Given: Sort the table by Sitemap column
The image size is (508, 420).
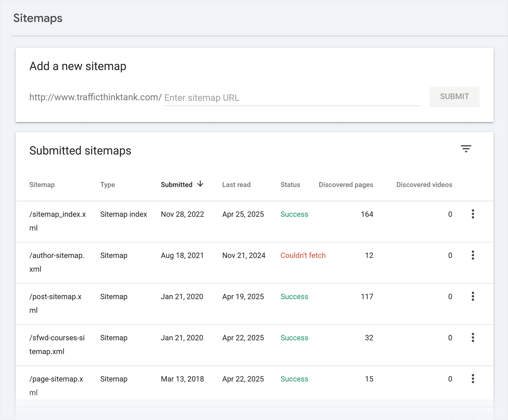Looking at the screenshot, I should (x=42, y=184).
